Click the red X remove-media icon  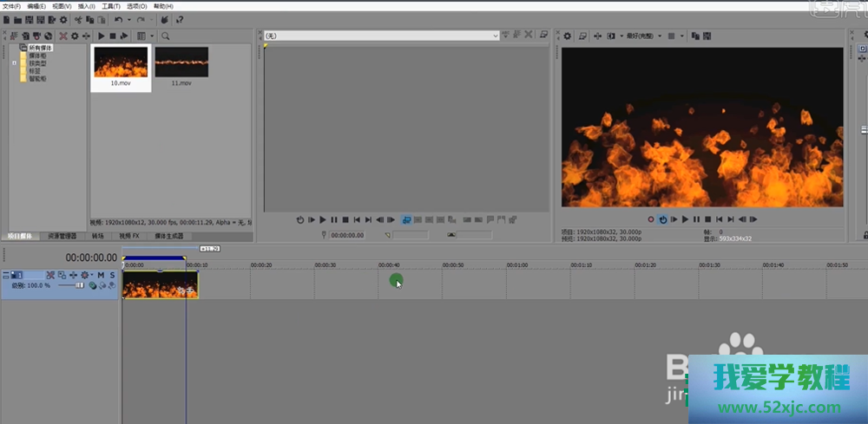[x=63, y=36]
